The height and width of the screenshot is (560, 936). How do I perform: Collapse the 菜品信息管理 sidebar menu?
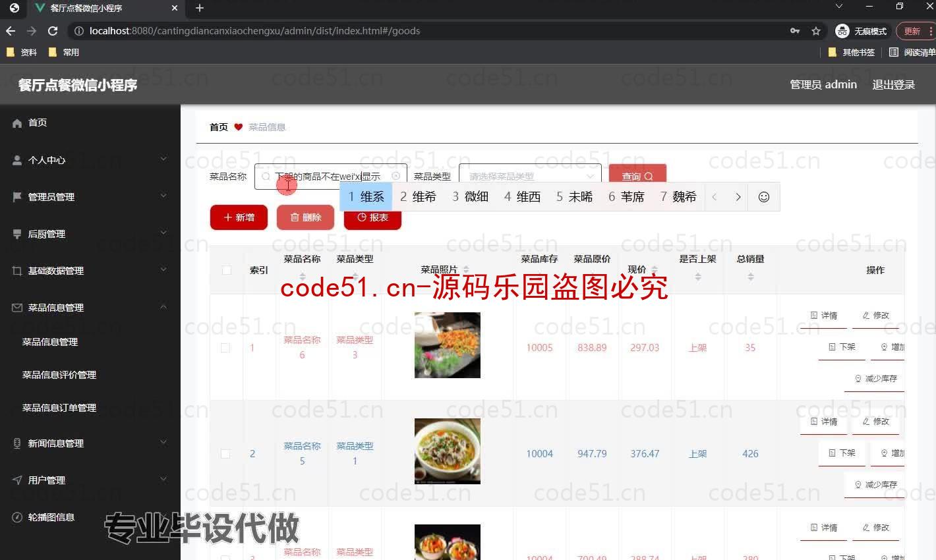pos(90,307)
